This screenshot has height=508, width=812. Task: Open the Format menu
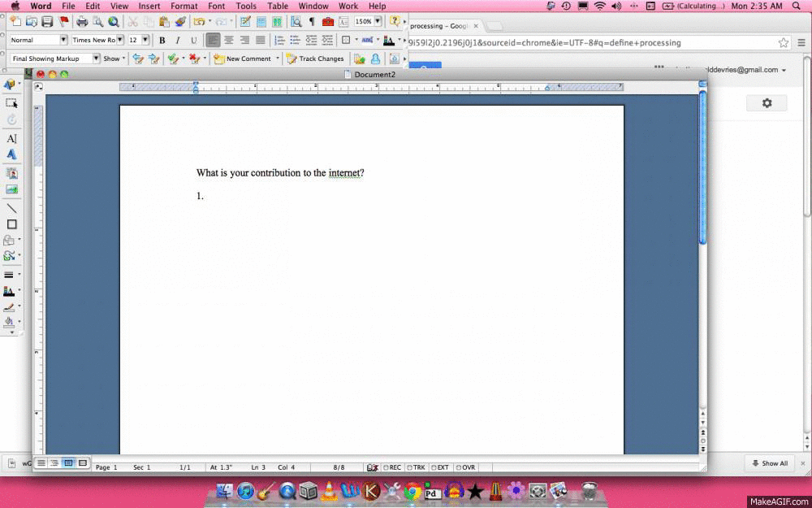184,6
